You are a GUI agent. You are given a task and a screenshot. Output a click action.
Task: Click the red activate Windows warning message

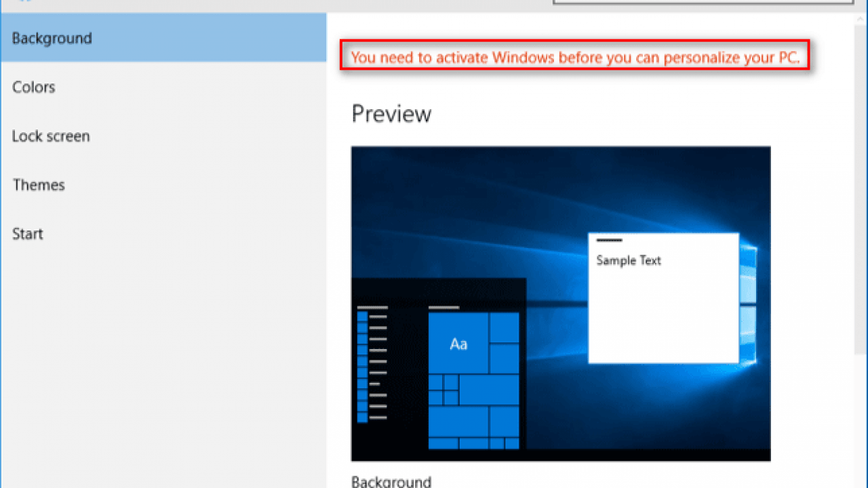tap(575, 58)
